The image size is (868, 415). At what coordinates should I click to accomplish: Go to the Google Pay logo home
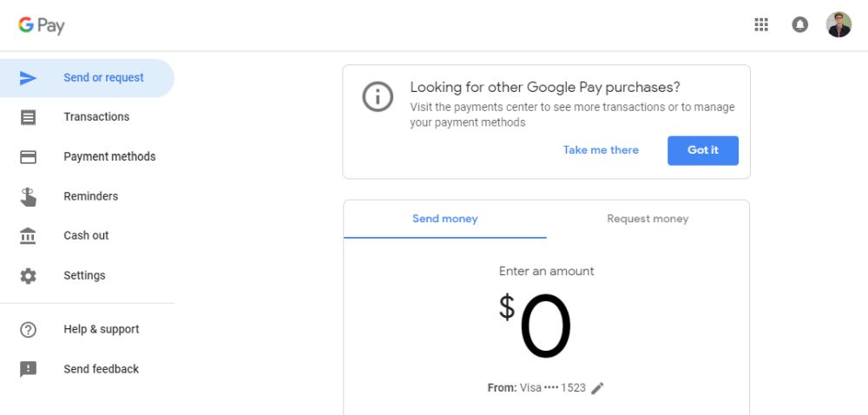(42, 25)
